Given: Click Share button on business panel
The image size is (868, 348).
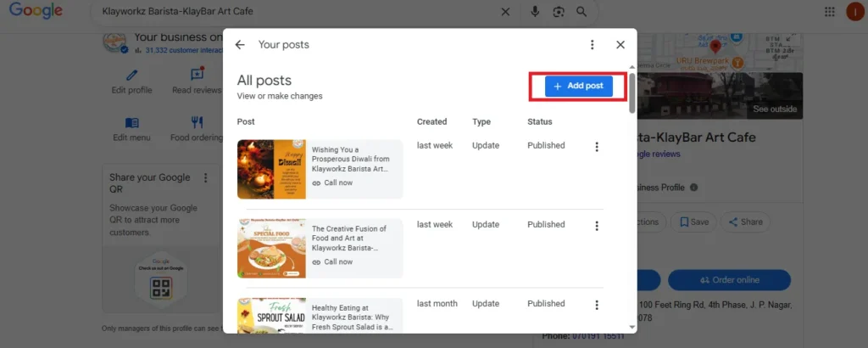Looking at the screenshot, I should point(745,222).
